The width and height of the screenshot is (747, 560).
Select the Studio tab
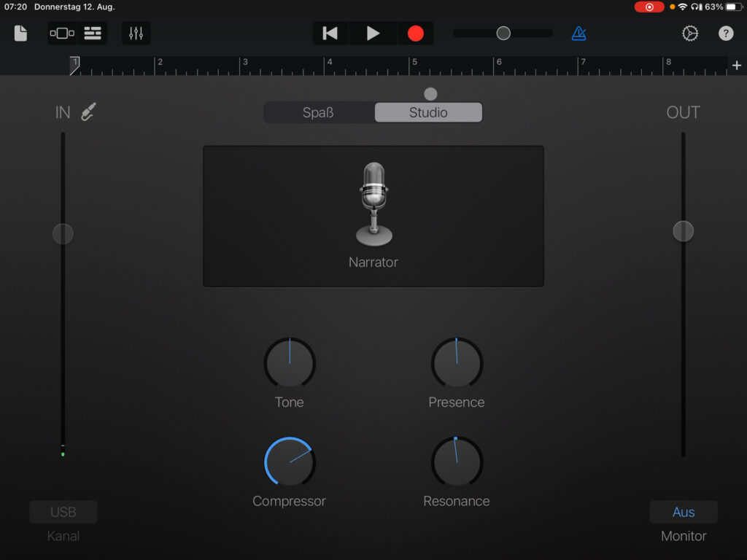pyautogui.click(x=428, y=113)
